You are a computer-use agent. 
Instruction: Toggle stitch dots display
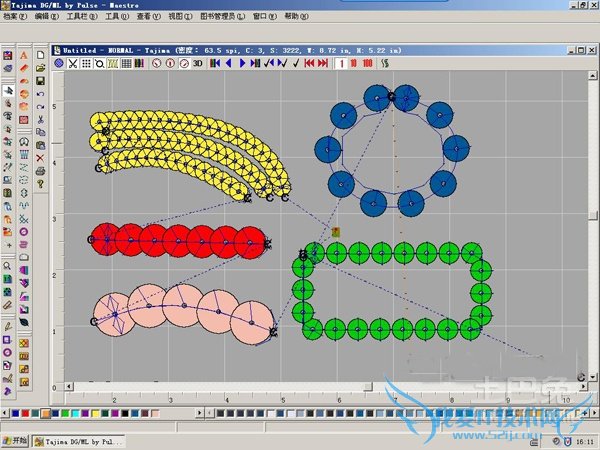(x=86, y=63)
